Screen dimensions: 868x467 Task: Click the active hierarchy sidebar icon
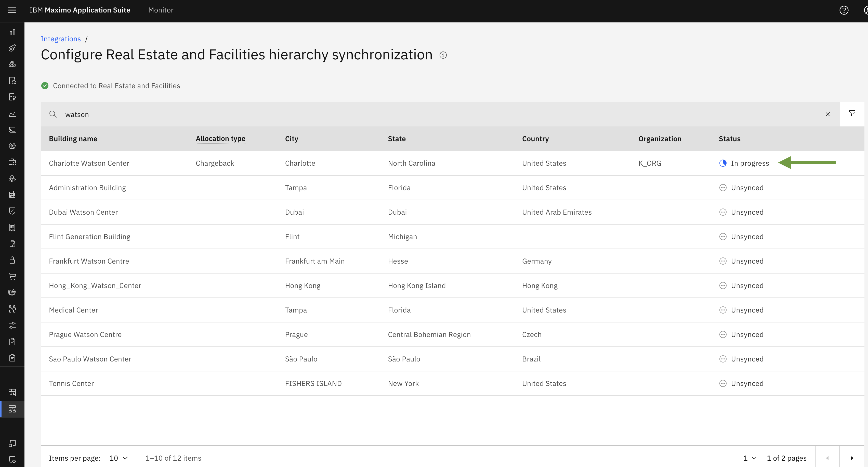click(x=12, y=409)
